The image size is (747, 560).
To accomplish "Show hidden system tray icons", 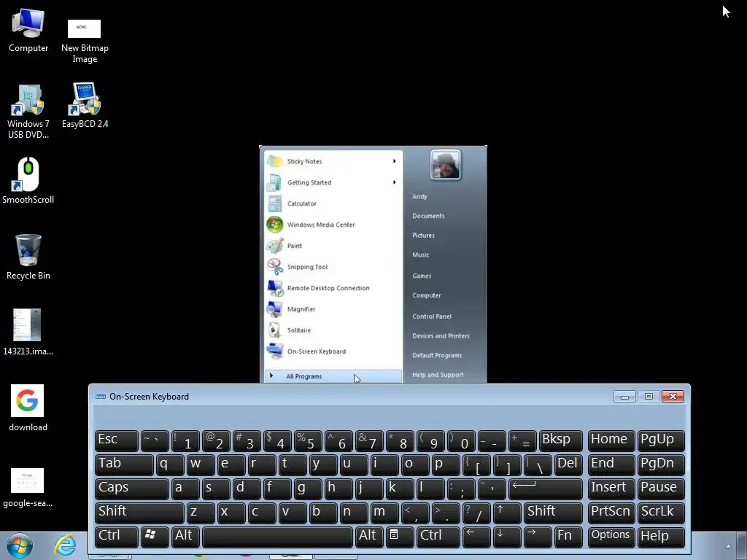I will [x=727, y=546].
